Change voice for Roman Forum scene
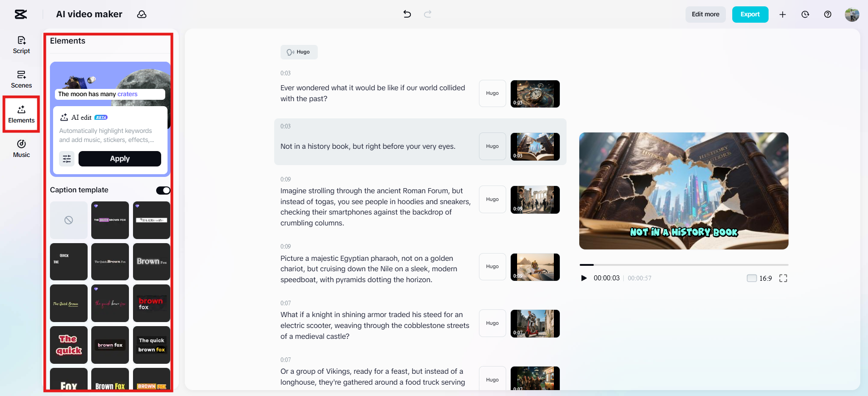868x396 pixels. tap(493, 200)
